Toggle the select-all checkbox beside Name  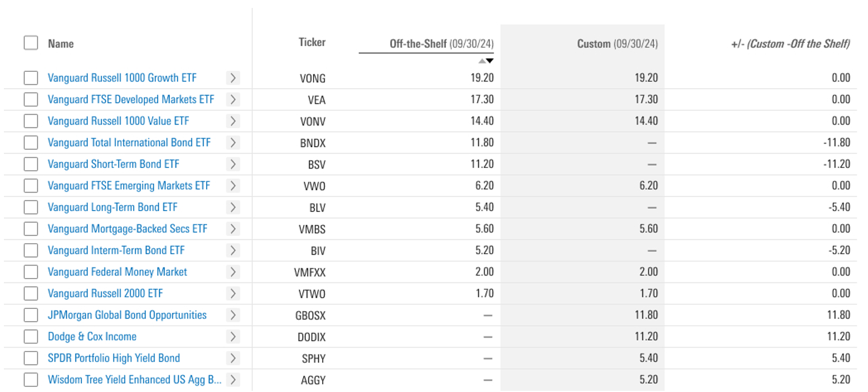[x=31, y=43]
